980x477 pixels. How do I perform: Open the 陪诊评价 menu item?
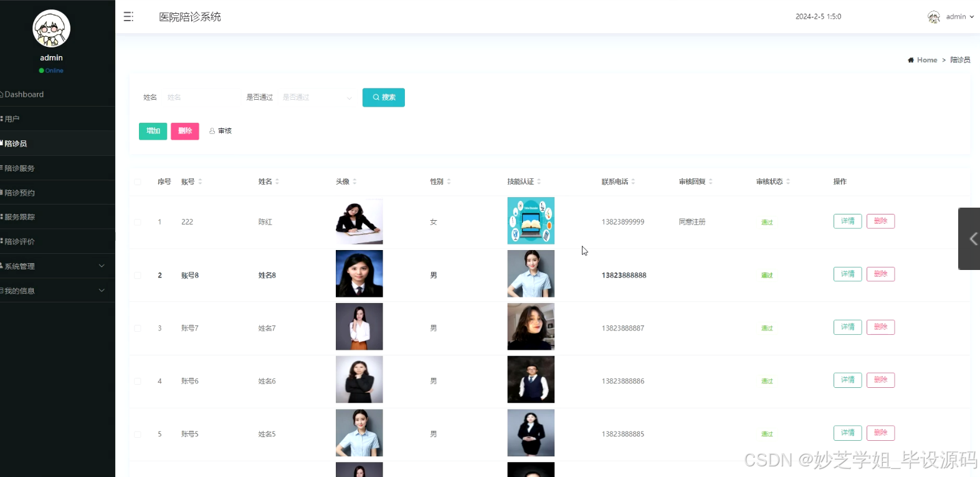(57, 241)
